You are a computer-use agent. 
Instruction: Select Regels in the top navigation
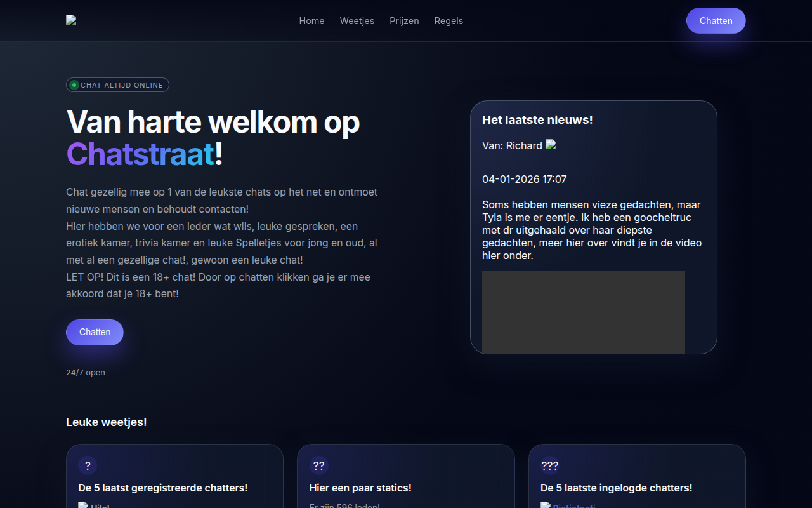[449, 21]
